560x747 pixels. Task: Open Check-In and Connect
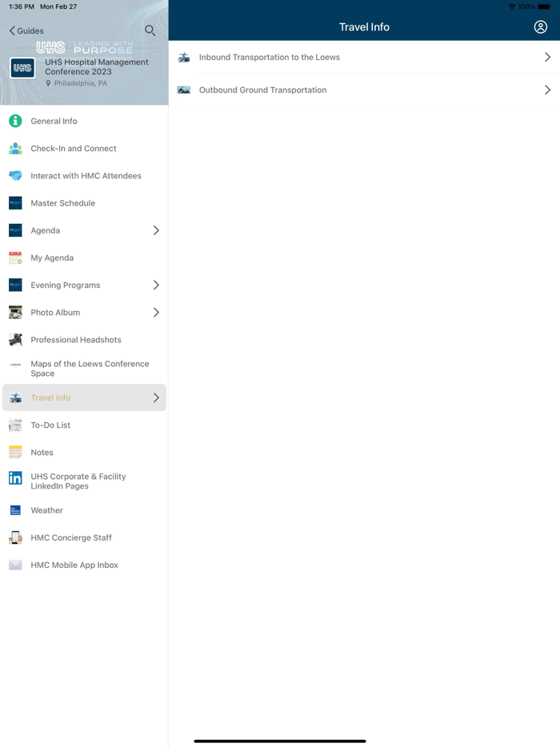[84, 149]
